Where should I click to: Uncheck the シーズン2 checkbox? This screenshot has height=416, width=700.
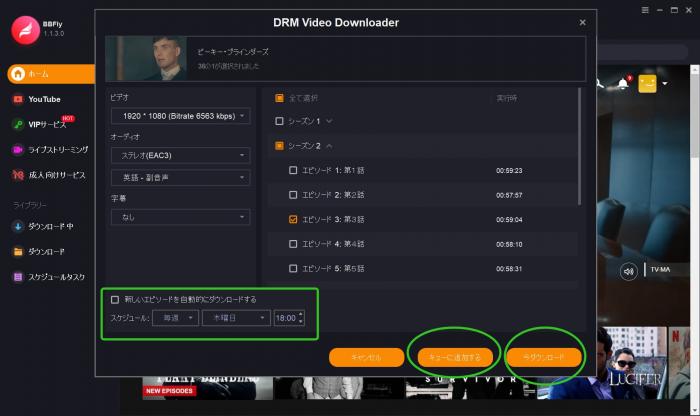tap(279, 146)
